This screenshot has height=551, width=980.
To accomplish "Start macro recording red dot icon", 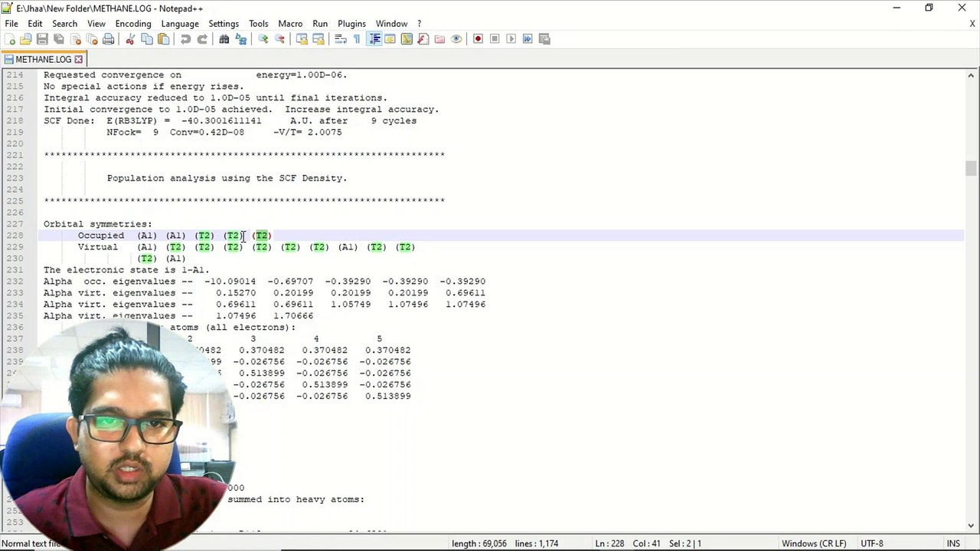I will coord(478,39).
